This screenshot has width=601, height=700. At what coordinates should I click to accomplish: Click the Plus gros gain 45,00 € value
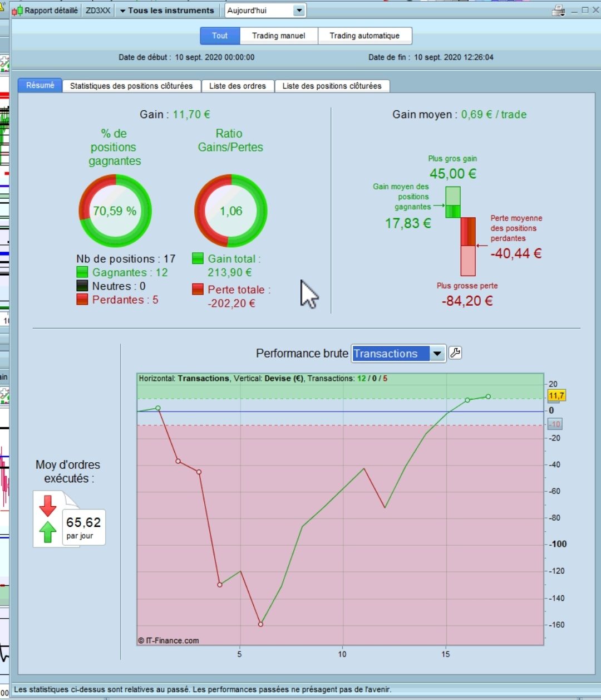pyautogui.click(x=453, y=173)
